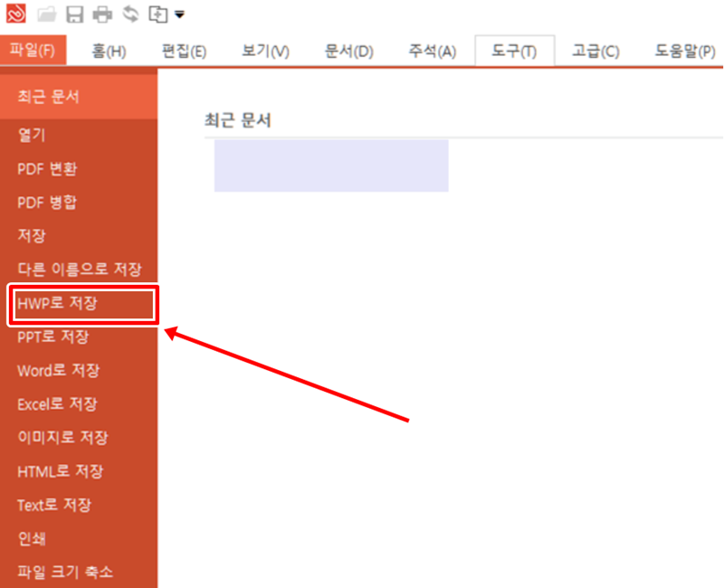Click the printer icon in quick toolbar

(102, 14)
